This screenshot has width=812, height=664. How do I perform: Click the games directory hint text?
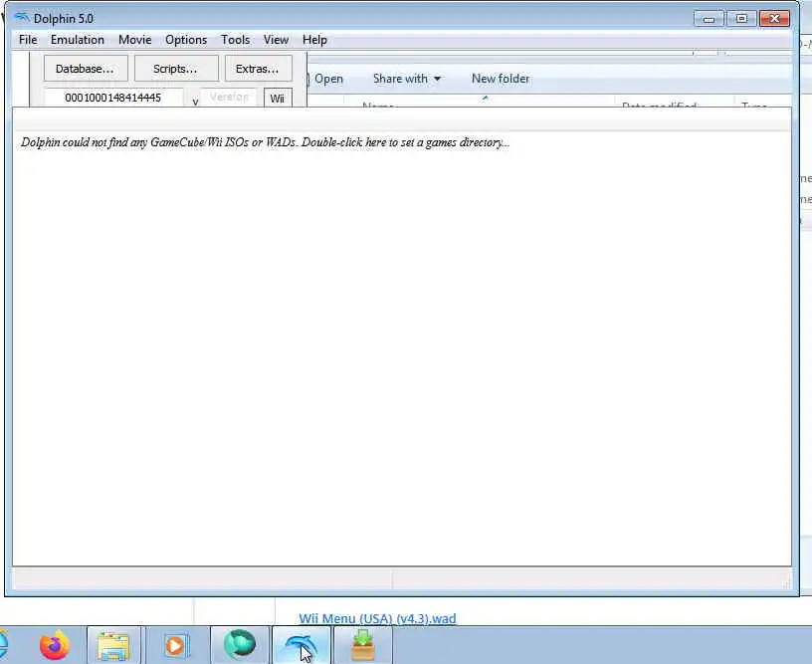click(x=265, y=142)
